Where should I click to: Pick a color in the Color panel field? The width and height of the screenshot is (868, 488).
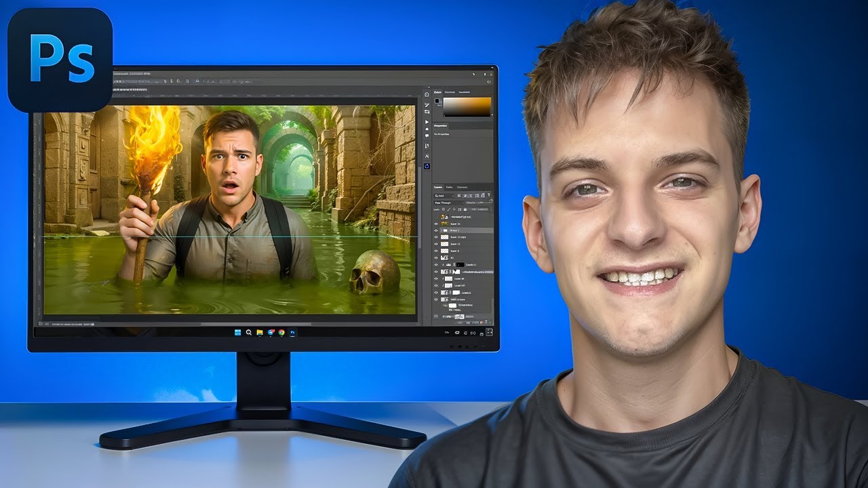[x=467, y=107]
